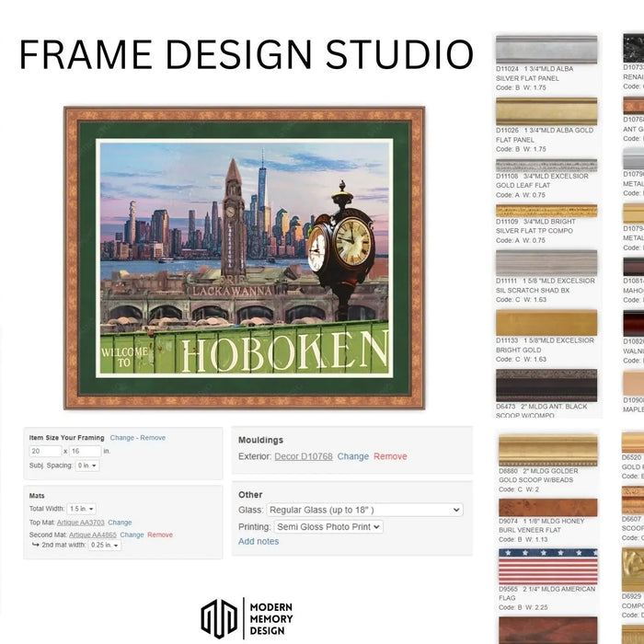Viewport: 644px width, 644px height.
Task: Open the Glass type dropdown
Action: click(x=364, y=510)
